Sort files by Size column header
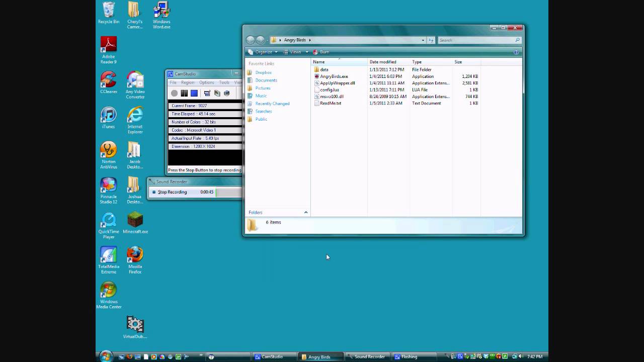The width and height of the screenshot is (644, 362). click(466, 62)
